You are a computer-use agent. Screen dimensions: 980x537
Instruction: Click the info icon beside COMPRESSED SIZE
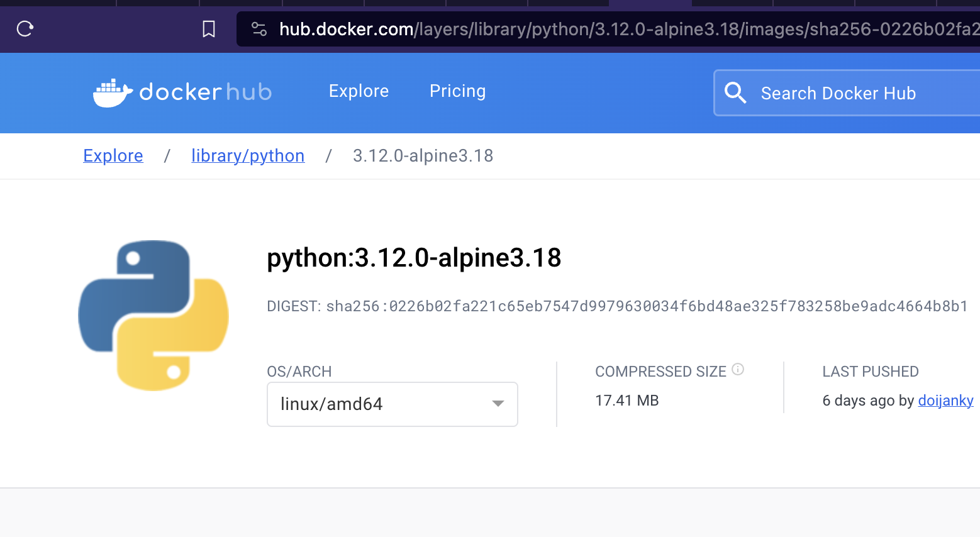737,369
